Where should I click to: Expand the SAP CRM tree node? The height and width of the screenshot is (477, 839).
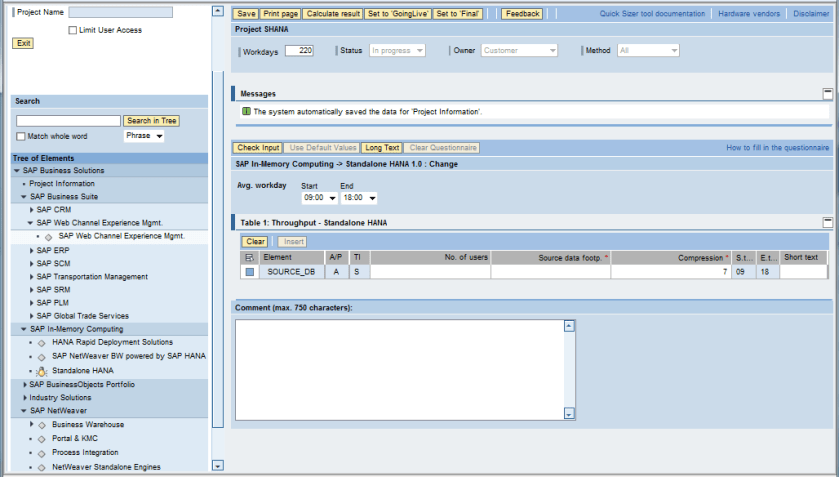(x=31, y=211)
